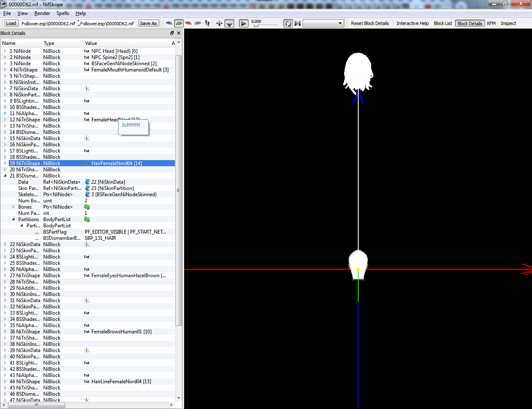Click the switch animation step icon
The height and width of the screenshot is (409, 532).
pos(298,23)
